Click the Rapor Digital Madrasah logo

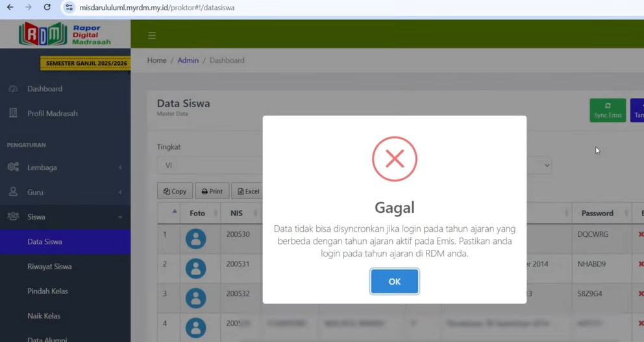65,34
